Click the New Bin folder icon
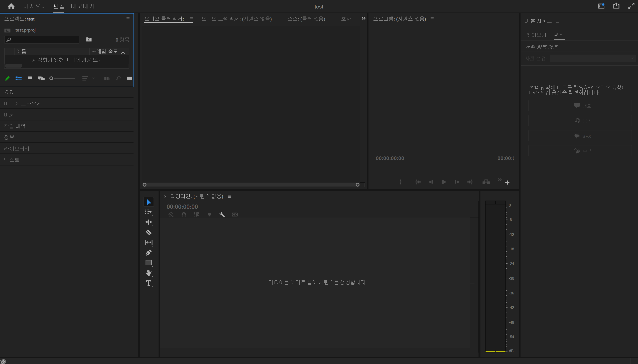 click(129, 78)
